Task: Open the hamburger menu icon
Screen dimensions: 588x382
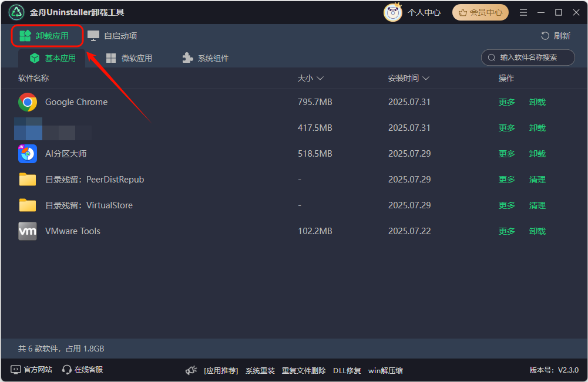Action: point(523,12)
